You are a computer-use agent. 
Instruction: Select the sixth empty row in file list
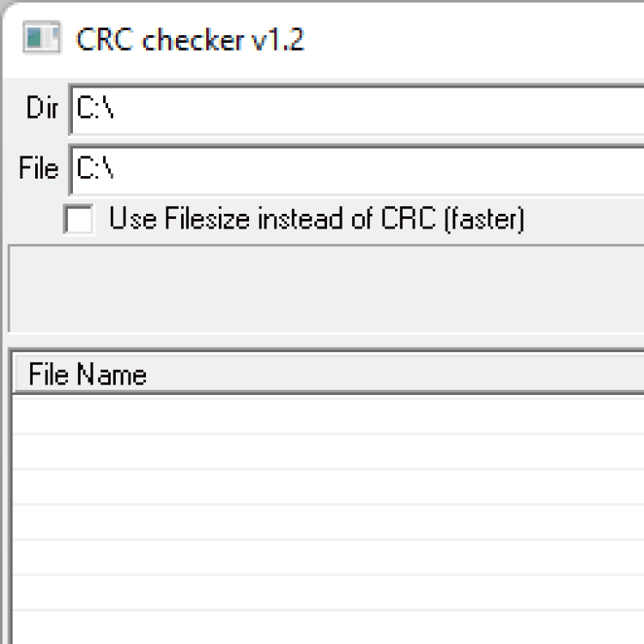click(x=326, y=592)
